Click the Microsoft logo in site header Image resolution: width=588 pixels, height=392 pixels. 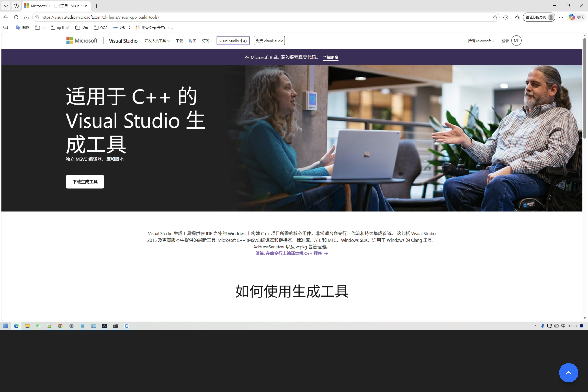[x=82, y=41]
